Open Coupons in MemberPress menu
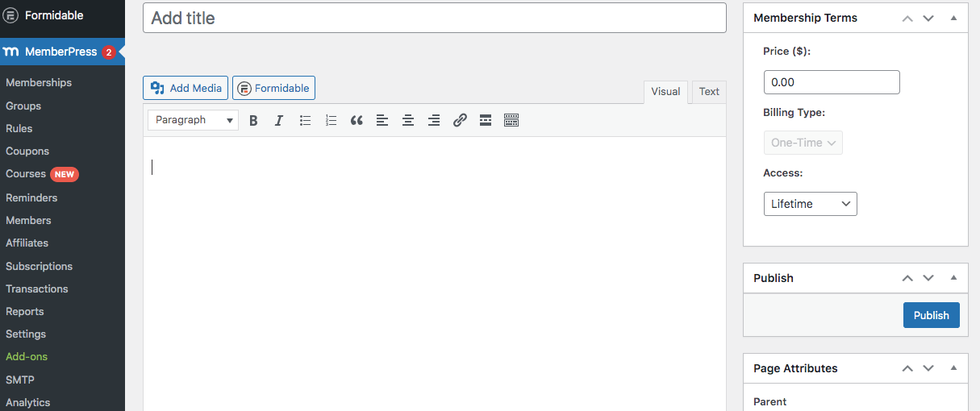 point(27,151)
